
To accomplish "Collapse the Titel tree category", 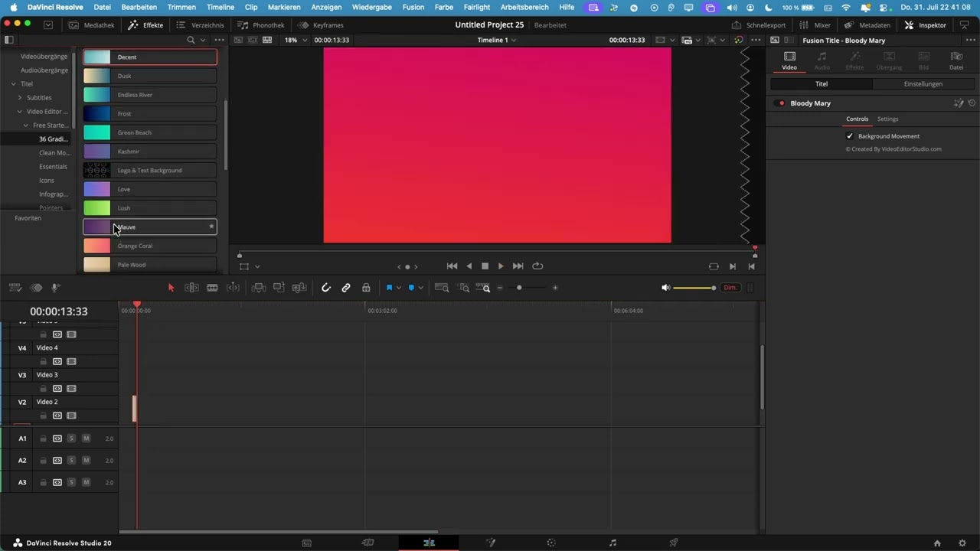I will tap(13, 84).
